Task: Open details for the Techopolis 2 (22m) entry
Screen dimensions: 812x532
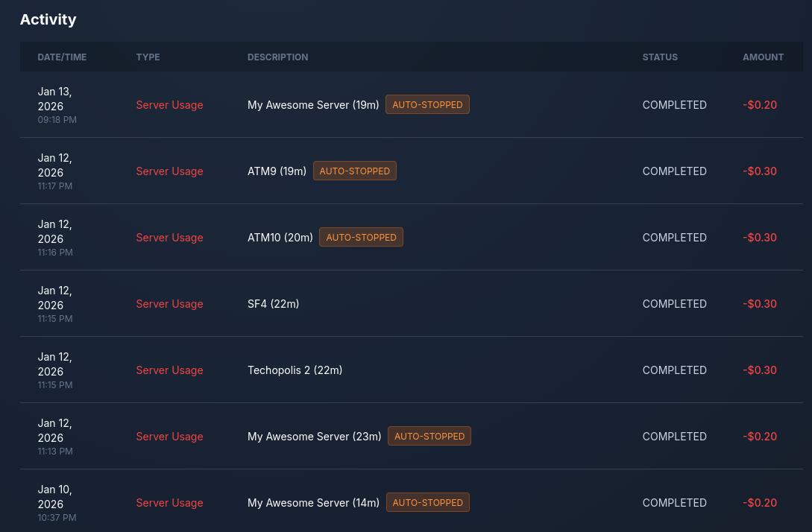Action: [295, 370]
